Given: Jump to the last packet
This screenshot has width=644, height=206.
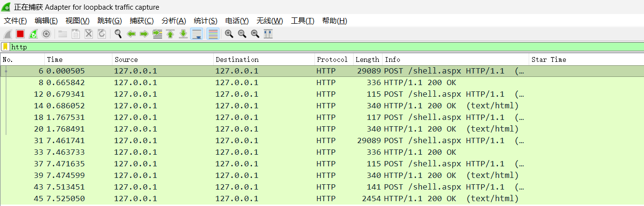Looking at the screenshot, I should (183, 34).
